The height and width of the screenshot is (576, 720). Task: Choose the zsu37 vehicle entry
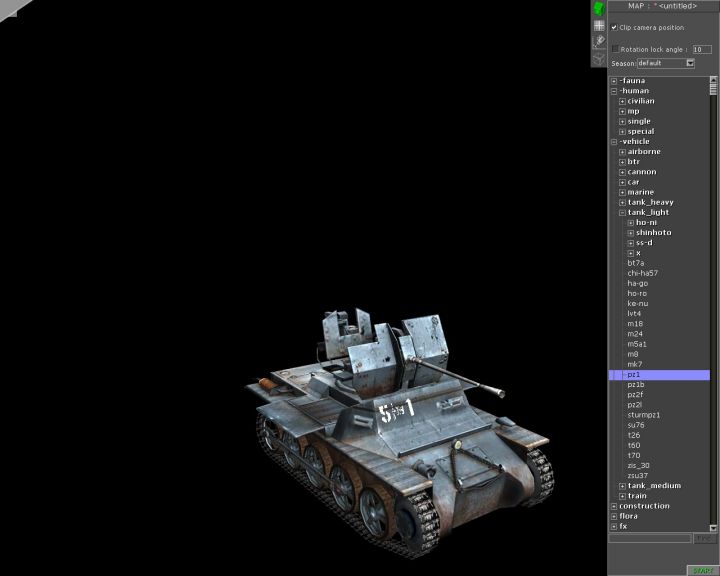[x=638, y=475]
